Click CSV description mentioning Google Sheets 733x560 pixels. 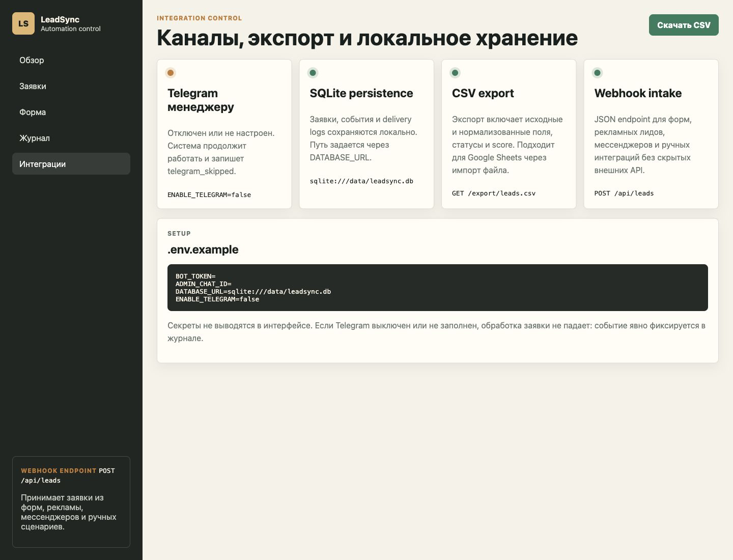[x=508, y=145]
